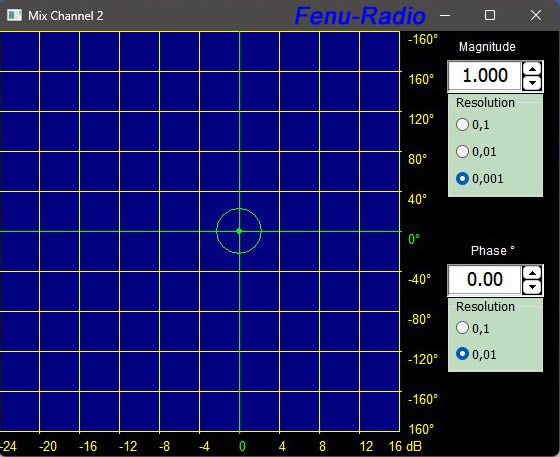Viewport: 560px width, 457px height.
Task: Click the Phase value field 0.00
Action: 485,280
